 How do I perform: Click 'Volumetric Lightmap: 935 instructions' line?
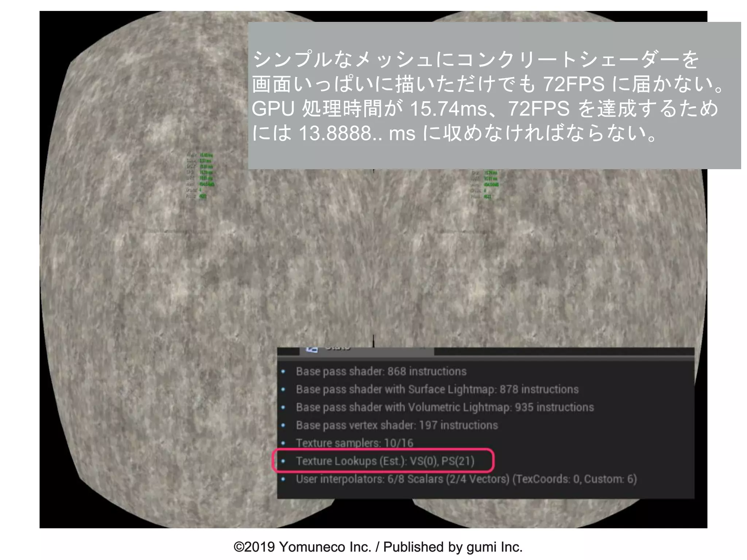(445, 407)
